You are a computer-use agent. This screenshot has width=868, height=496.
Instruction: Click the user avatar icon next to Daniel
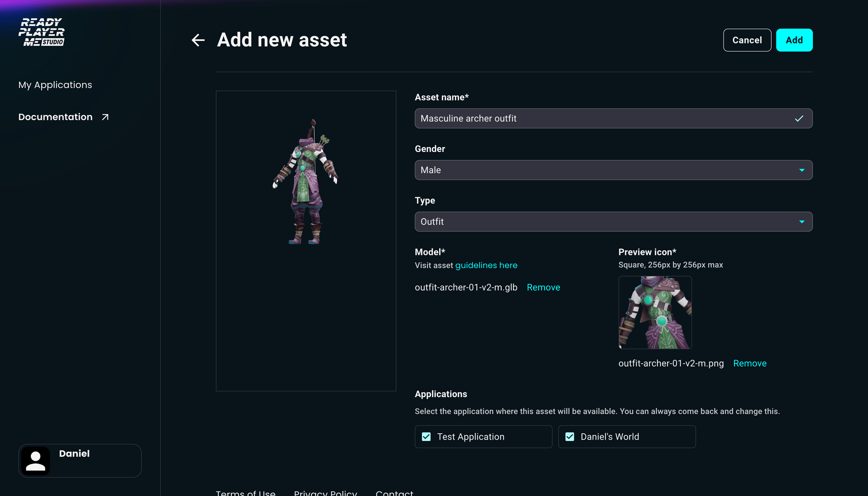(36, 460)
